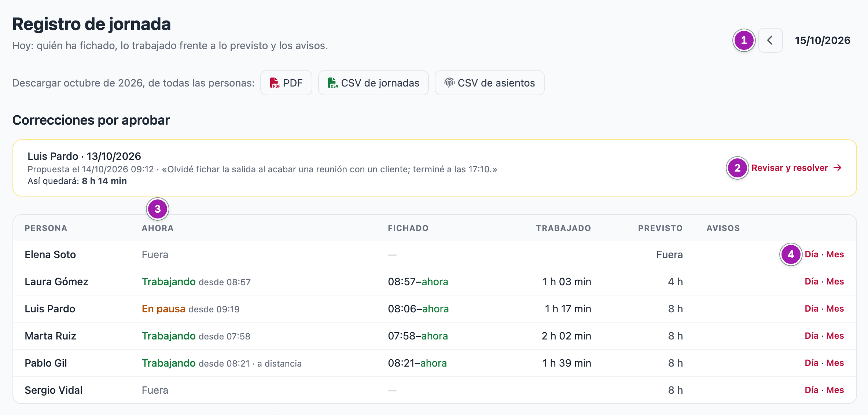Open Mes view for Marta Ruiz

click(x=835, y=336)
